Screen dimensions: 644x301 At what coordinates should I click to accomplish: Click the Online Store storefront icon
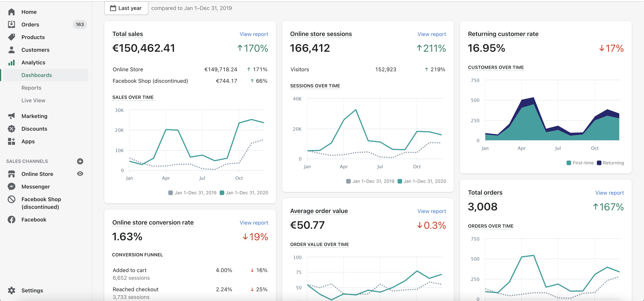pyautogui.click(x=11, y=174)
